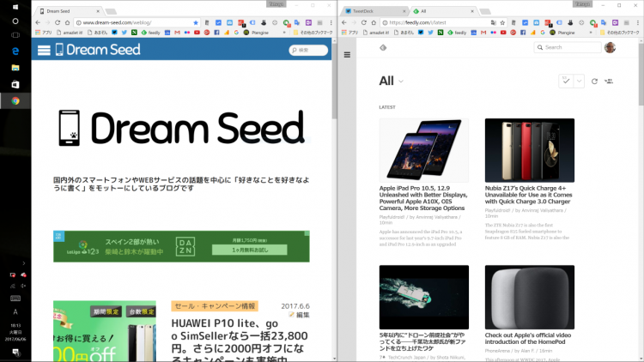The height and width of the screenshot is (362, 644).
Task: Open HomePod video introduction article title
Action: pyautogui.click(x=528, y=339)
